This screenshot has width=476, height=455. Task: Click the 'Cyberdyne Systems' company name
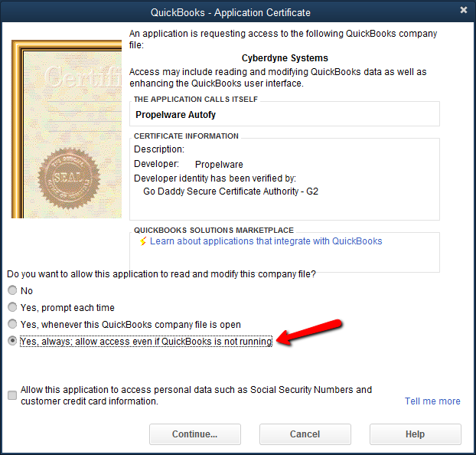285,57
